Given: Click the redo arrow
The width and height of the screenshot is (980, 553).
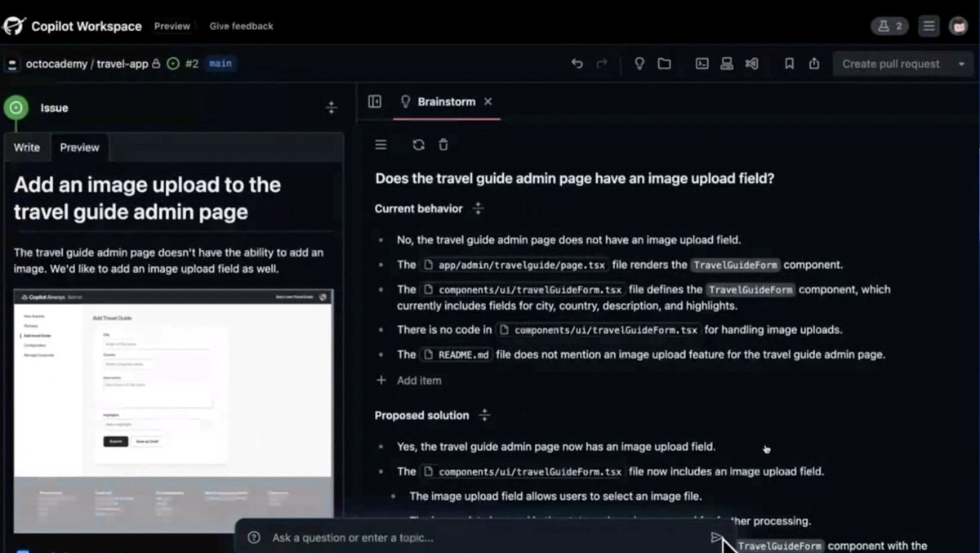Looking at the screenshot, I should [602, 64].
